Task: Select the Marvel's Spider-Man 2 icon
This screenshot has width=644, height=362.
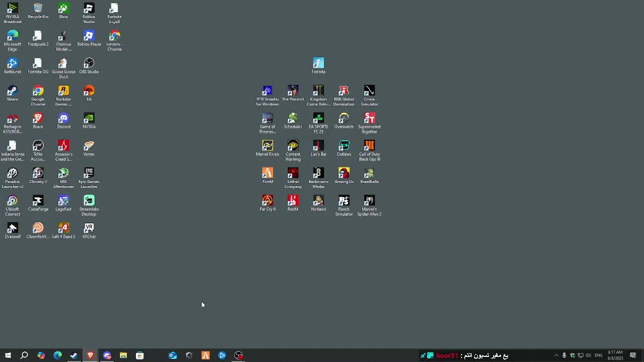Action: click(369, 206)
